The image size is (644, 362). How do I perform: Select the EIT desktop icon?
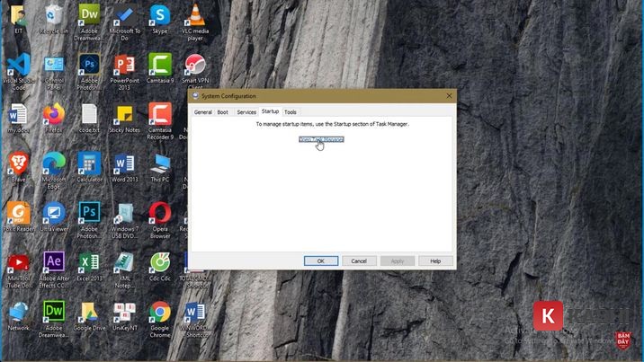(x=19, y=19)
